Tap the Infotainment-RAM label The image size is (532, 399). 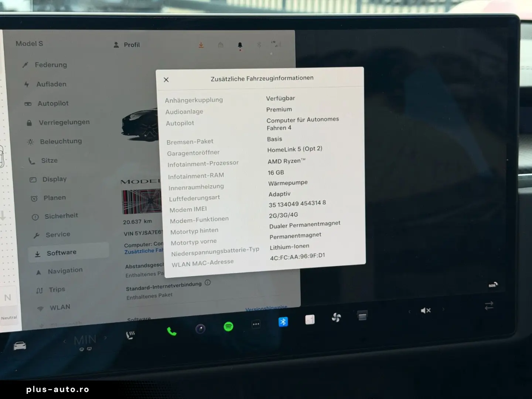196,176
